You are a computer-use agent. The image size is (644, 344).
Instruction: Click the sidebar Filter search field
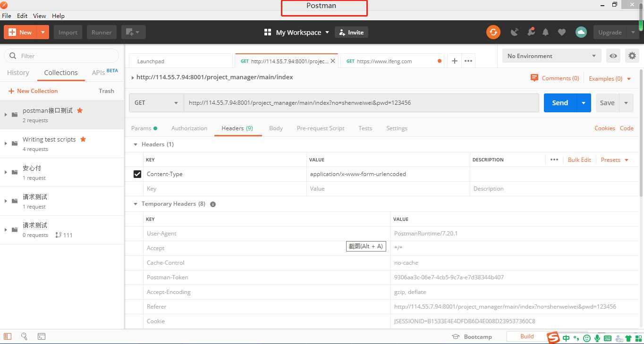point(61,56)
